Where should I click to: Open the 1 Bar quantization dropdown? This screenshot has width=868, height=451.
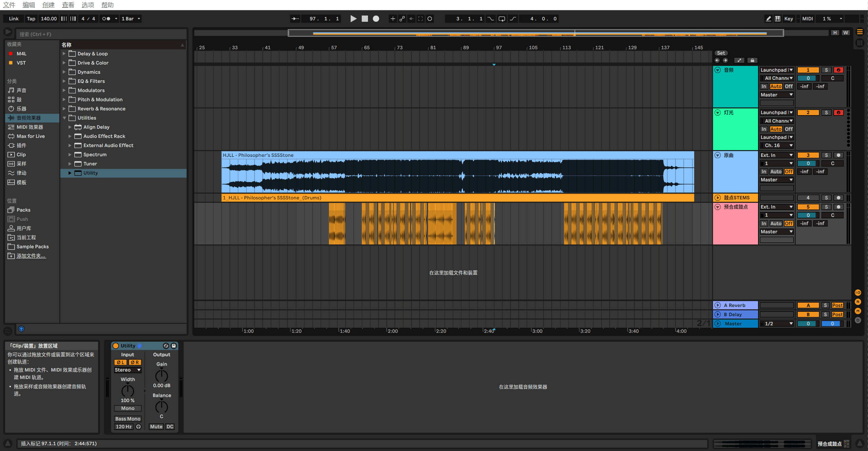pos(131,19)
